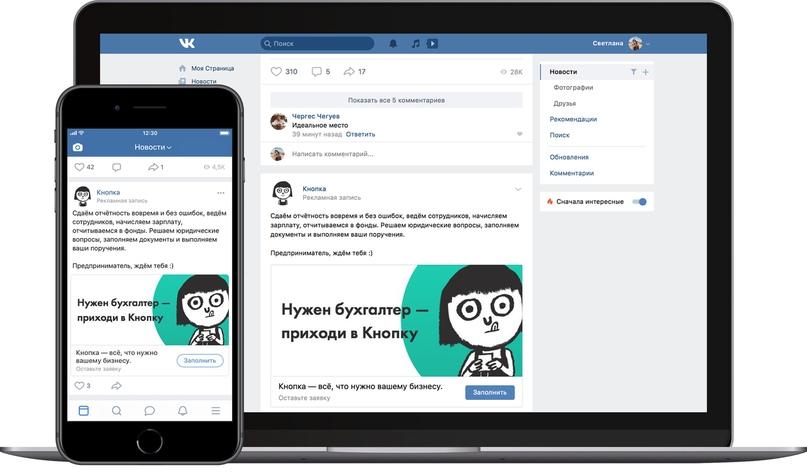The image size is (807, 473).
Task: Click Ответить under Чергес Чегуев's comment
Action: [x=360, y=134]
